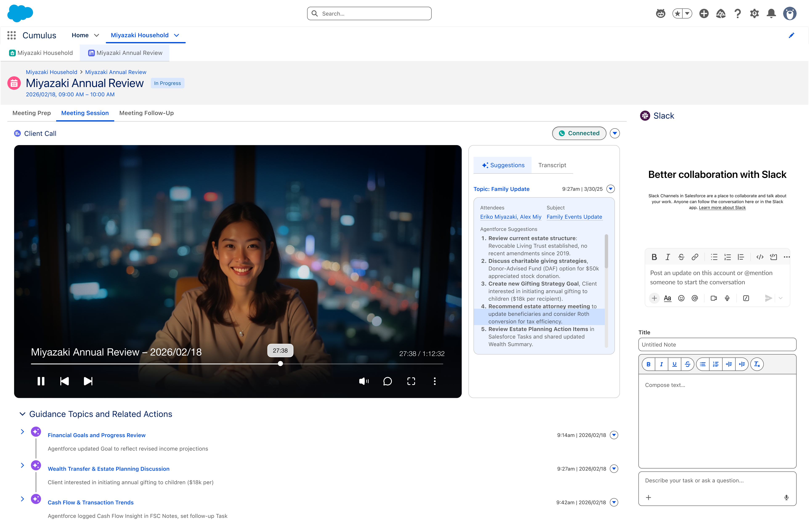809x532 pixels.
Task: Click the plus icon in task prompt box
Action: click(648, 497)
